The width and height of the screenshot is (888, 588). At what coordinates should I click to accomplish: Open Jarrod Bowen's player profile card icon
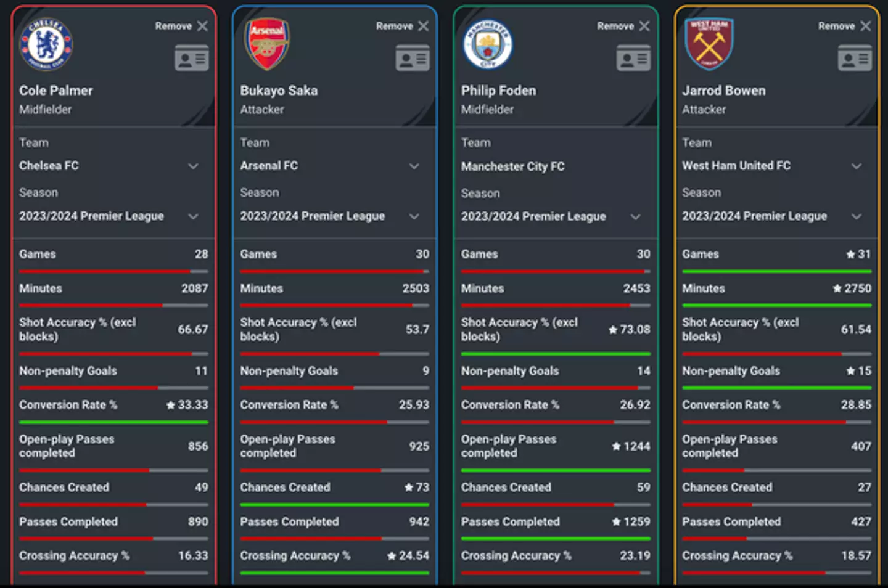point(855,59)
